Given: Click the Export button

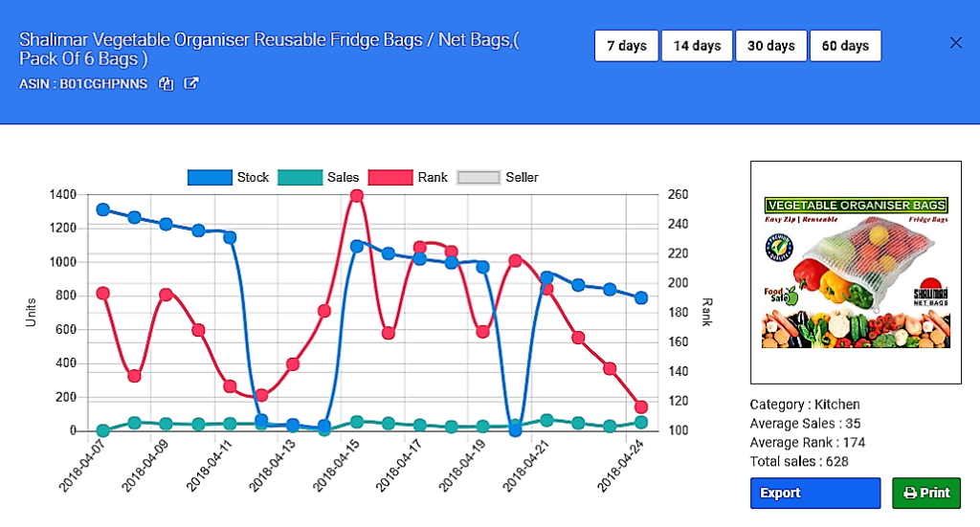Looking at the screenshot, I should [x=815, y=493].
